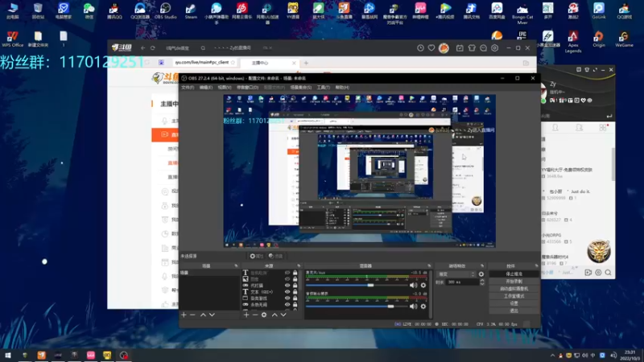Click the 退出 button in OBS controls

[514, 311]
